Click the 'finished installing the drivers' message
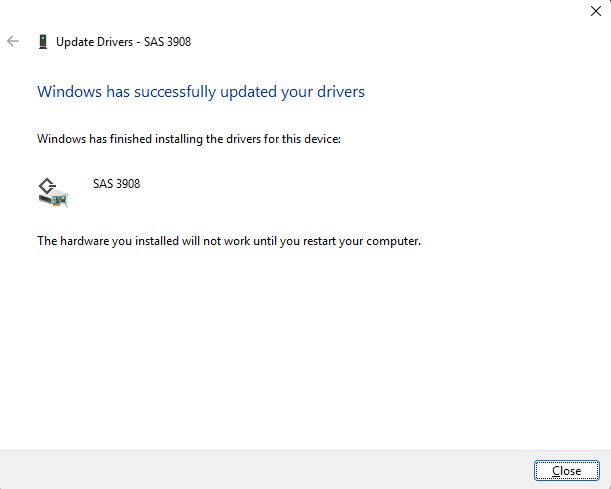 pos(189,139)
